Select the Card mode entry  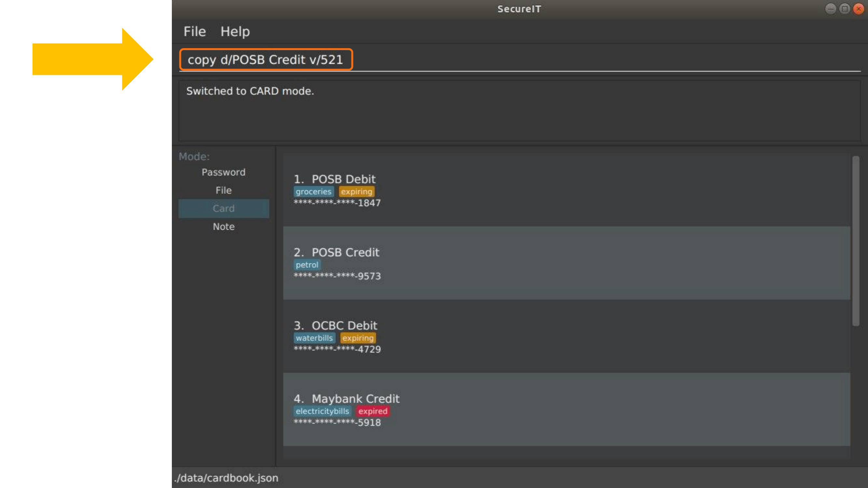click(223, 209)
